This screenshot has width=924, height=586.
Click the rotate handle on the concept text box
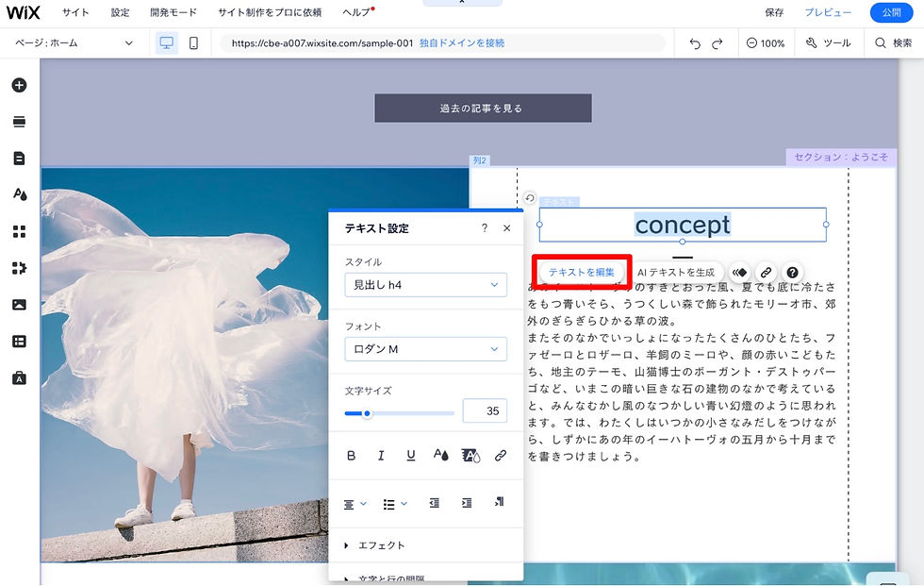click(x=529, y=198)
